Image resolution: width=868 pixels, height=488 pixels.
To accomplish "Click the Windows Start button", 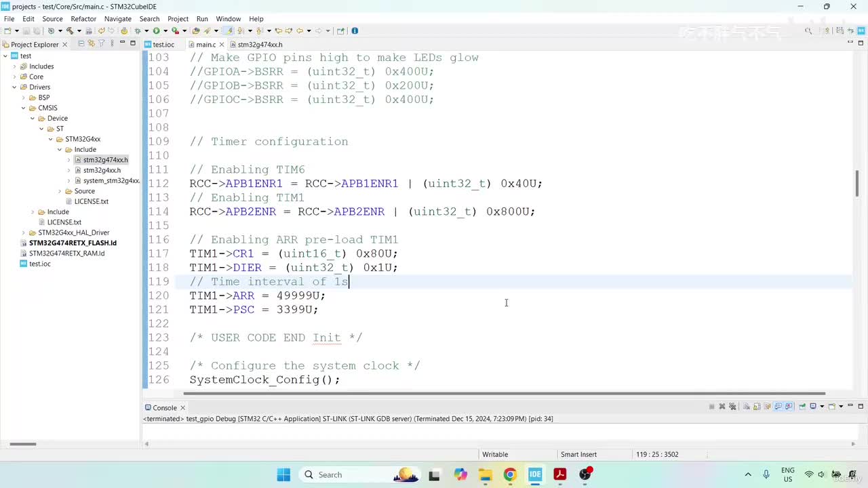I will [283, 474].
